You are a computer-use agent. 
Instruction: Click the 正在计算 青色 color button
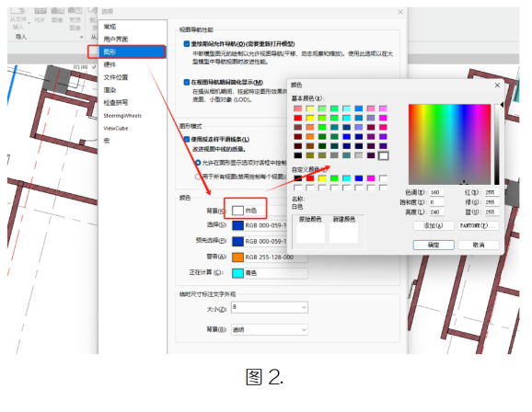270,273
